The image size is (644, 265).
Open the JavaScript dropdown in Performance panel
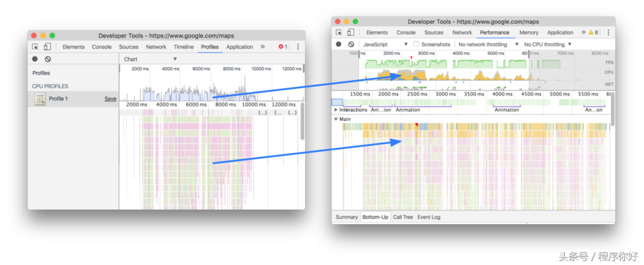(x=385, y=45)
